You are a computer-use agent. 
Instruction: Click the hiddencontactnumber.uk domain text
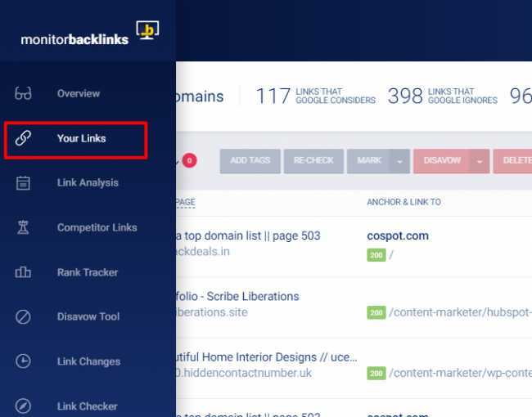tap(244, 373)
